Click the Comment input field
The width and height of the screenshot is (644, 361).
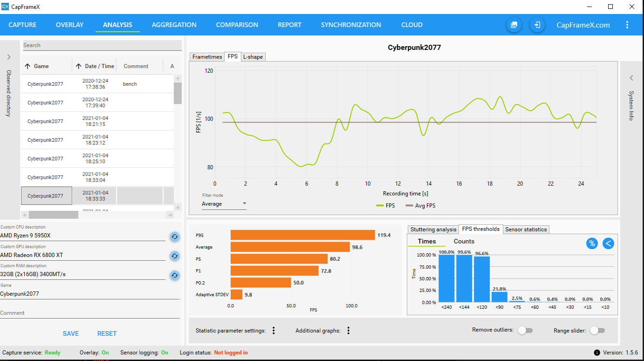(x=89, y=313)
